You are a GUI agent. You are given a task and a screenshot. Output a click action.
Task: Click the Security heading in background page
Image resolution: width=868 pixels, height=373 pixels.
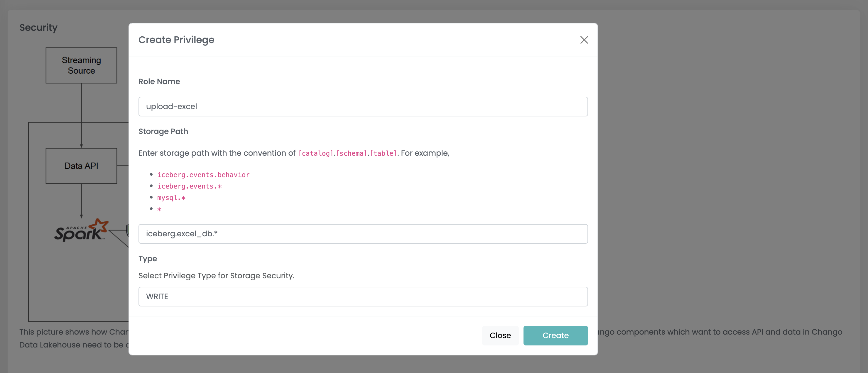coord(38,28)
